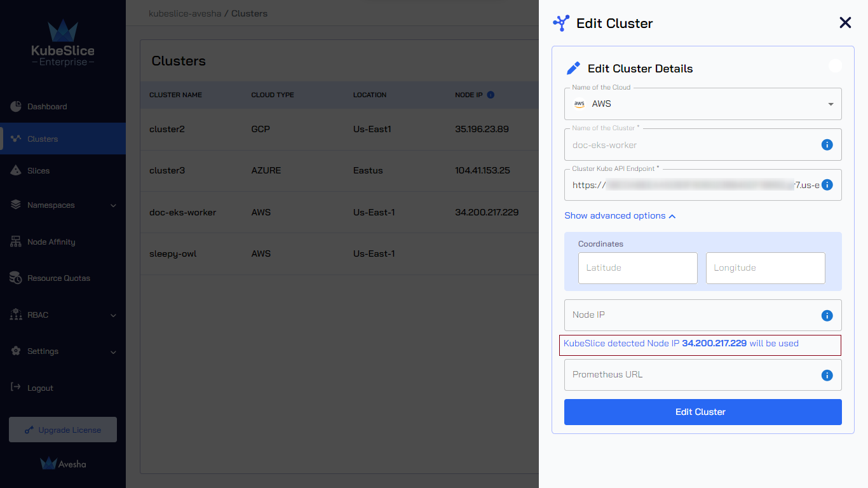Focus the Longitude input field
The height and width of the screenshot is (488, 868).
coord(765,268)
